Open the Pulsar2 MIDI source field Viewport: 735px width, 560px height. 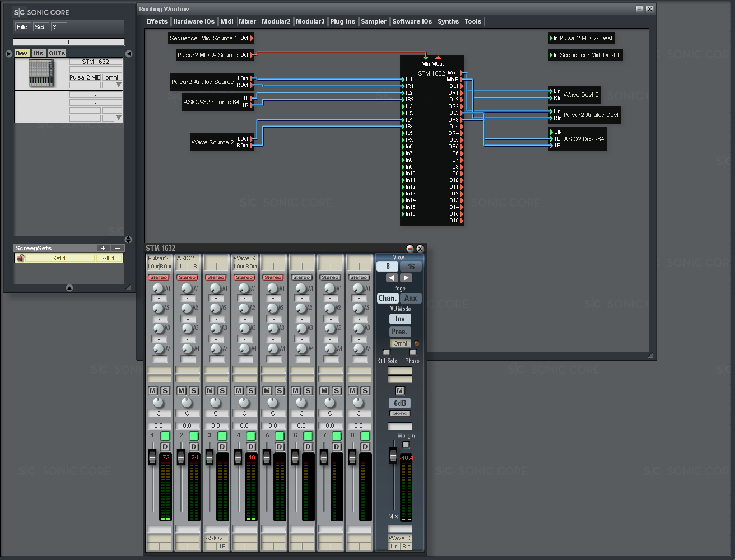85,77
